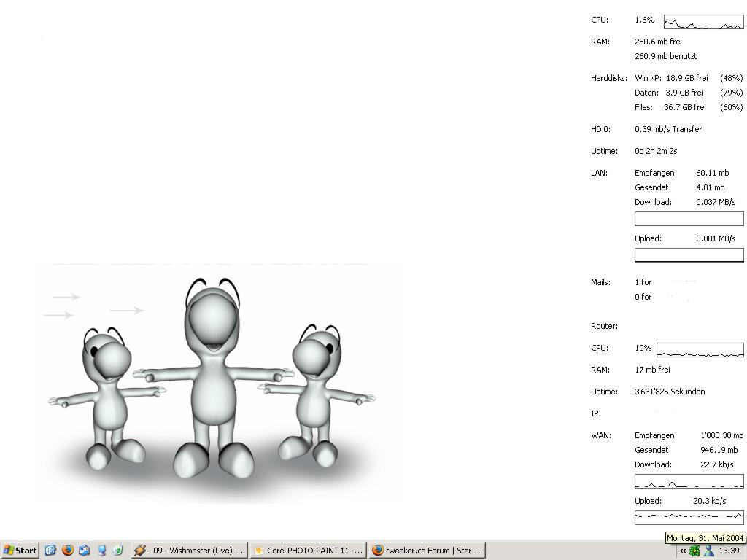Image resolution: width=747 pixels, height=560 pixels.
Task: Click the first blue quick launch icon
Action: 50,551
